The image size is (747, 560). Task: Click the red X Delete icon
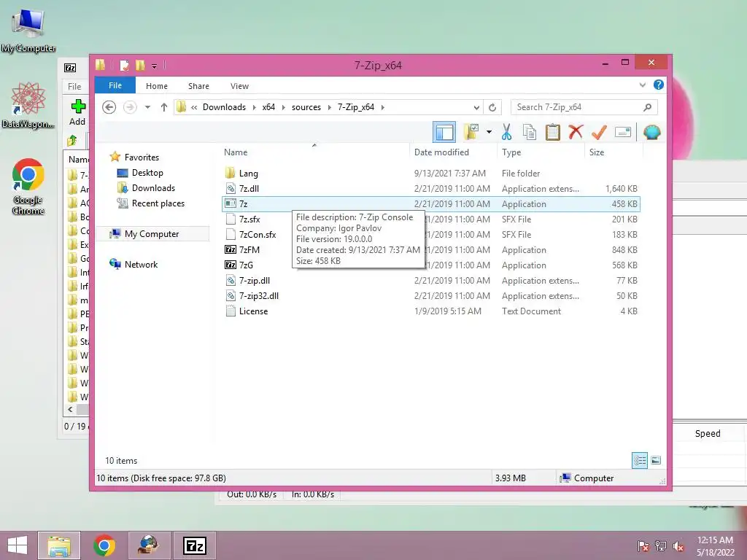(x=576, y=131)
